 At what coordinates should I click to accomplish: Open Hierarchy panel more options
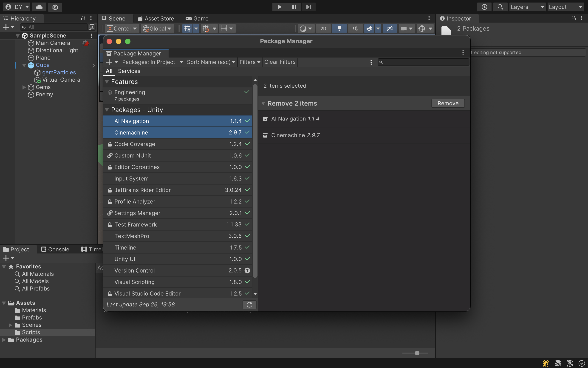91,18
